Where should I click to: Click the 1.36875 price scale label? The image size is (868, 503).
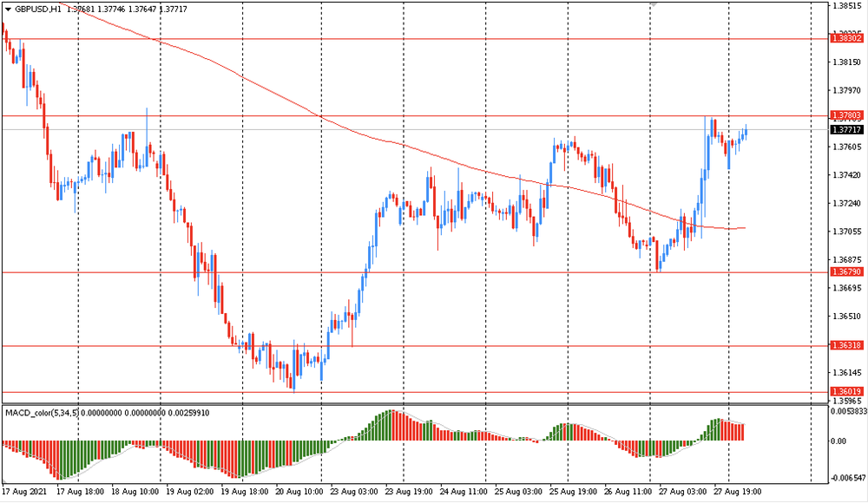847,259
